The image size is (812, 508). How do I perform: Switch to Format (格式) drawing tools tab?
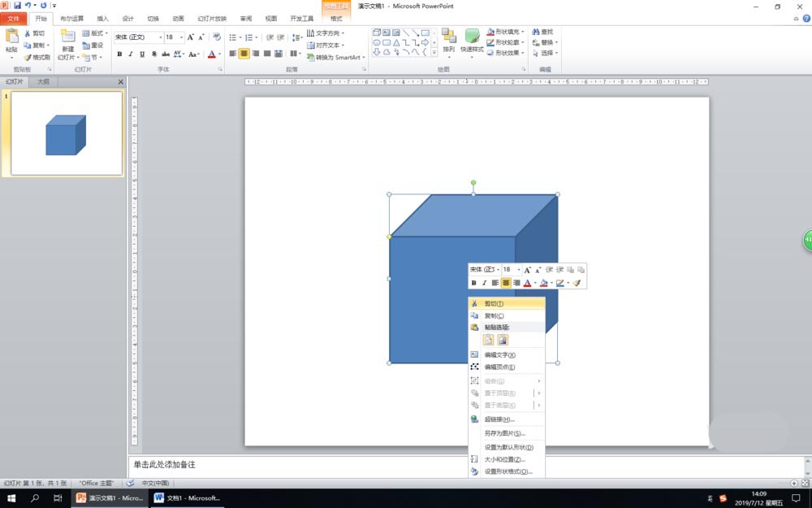pyautogui.click(x=337, y=18)
